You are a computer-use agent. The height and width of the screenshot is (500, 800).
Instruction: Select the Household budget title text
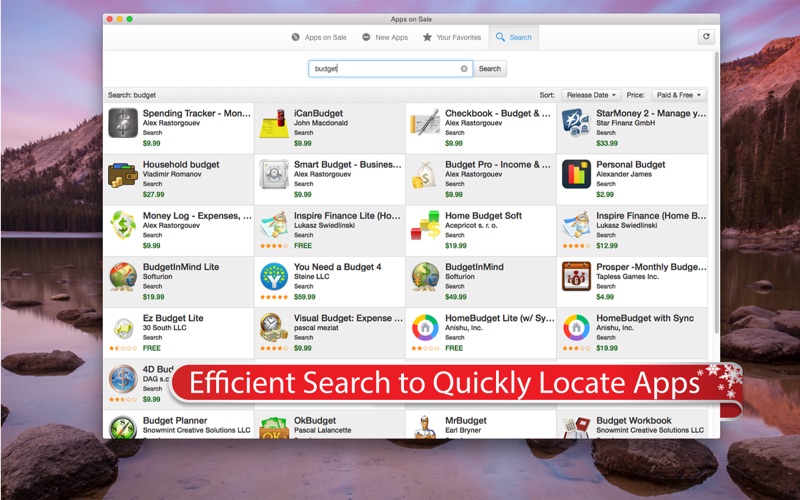[181, 164]
